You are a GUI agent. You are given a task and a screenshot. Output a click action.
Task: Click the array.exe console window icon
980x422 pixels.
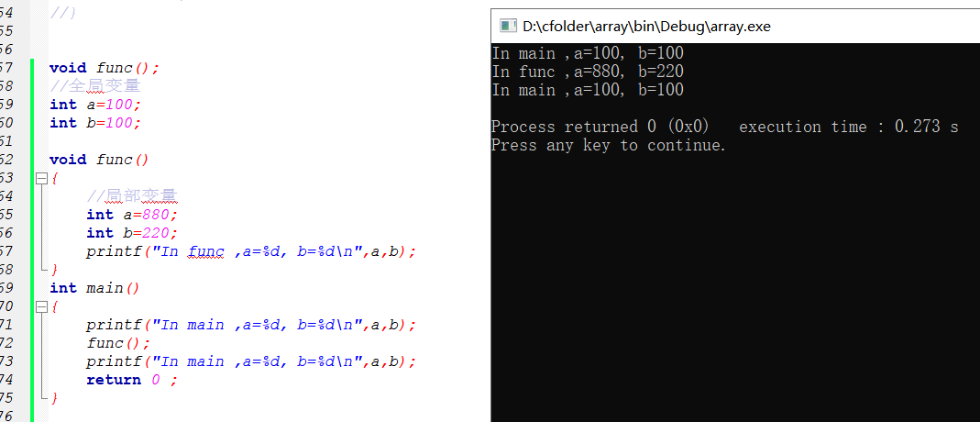point(507,27)
